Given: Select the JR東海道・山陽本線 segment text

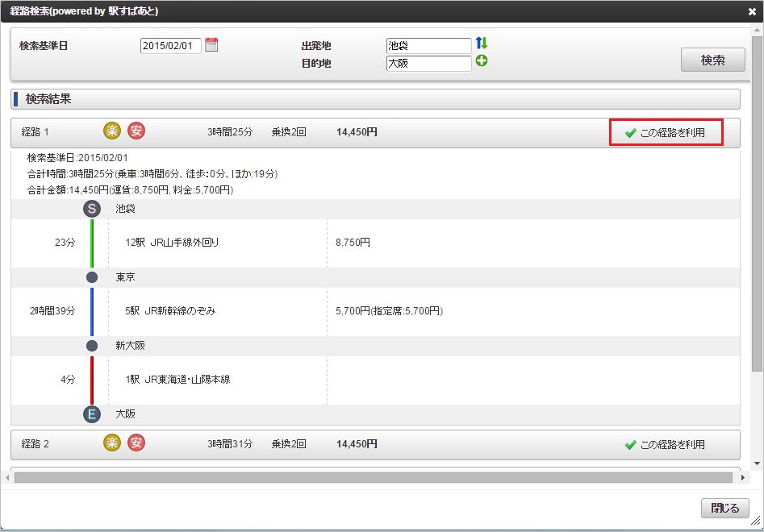Looking at the screenshot, I should [187, 379].
